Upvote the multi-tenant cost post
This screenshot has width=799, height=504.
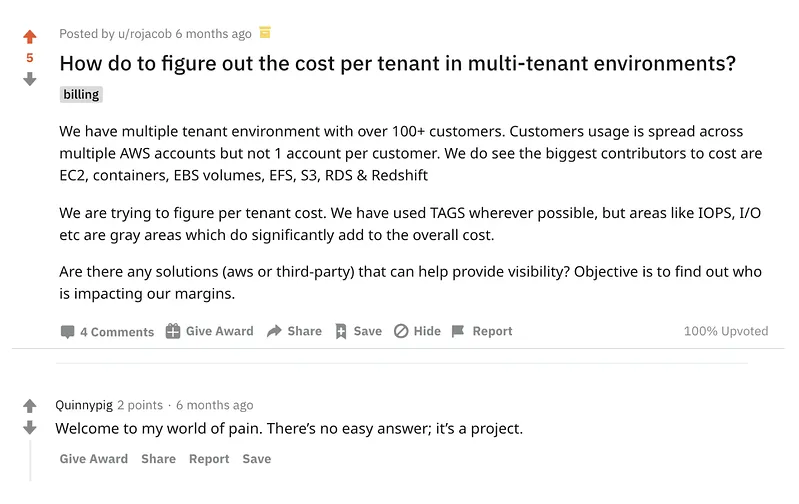(29, 37)
